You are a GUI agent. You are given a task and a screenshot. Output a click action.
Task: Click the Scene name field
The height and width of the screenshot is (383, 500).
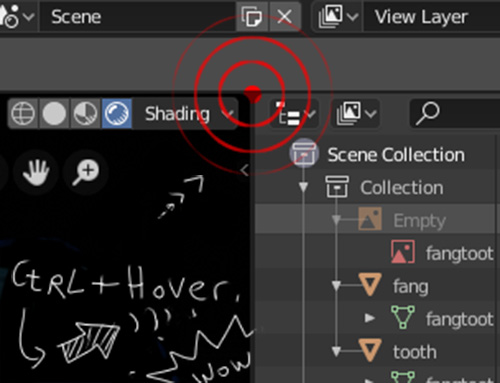point(138,16)
